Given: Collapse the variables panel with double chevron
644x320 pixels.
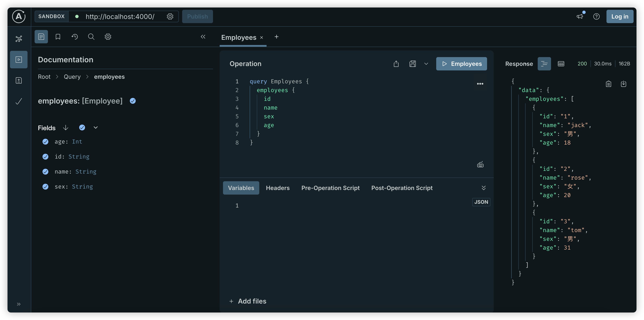Looking at the screenshot, I should pos(484,188).
